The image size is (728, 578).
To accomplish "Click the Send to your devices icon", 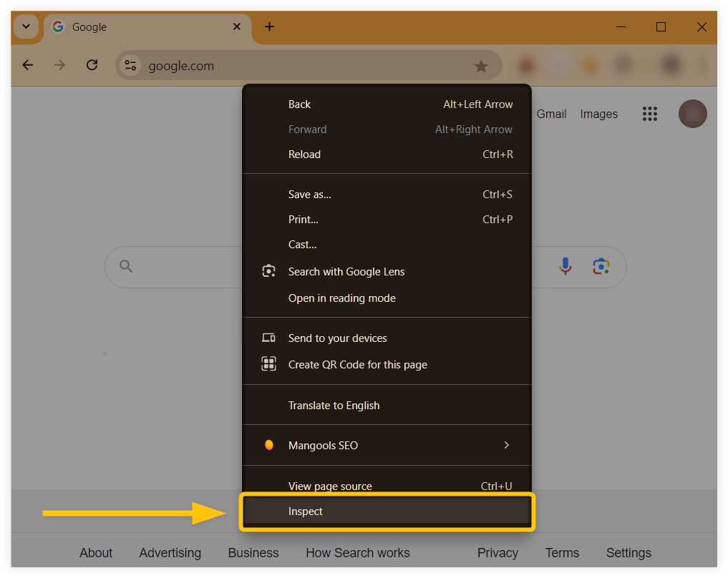I will pyautogui.click(x=269, y=338).
